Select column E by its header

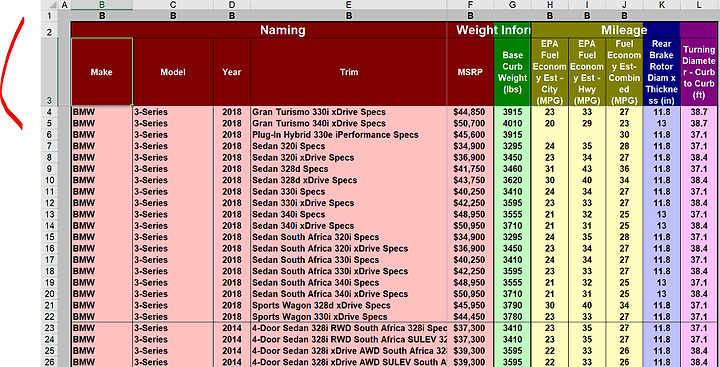click(x=349, y=5)
